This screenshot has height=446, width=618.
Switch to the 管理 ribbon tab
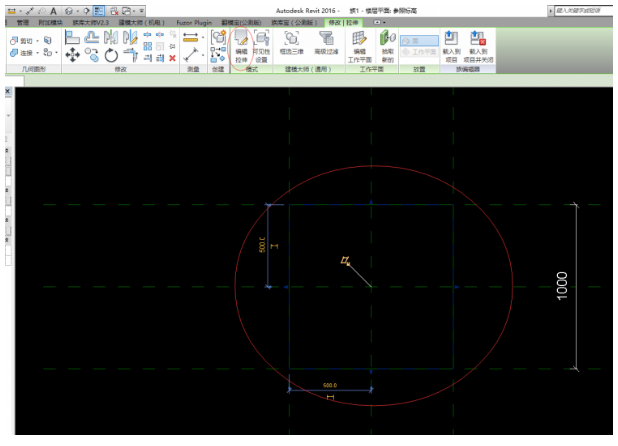point(23,22)
